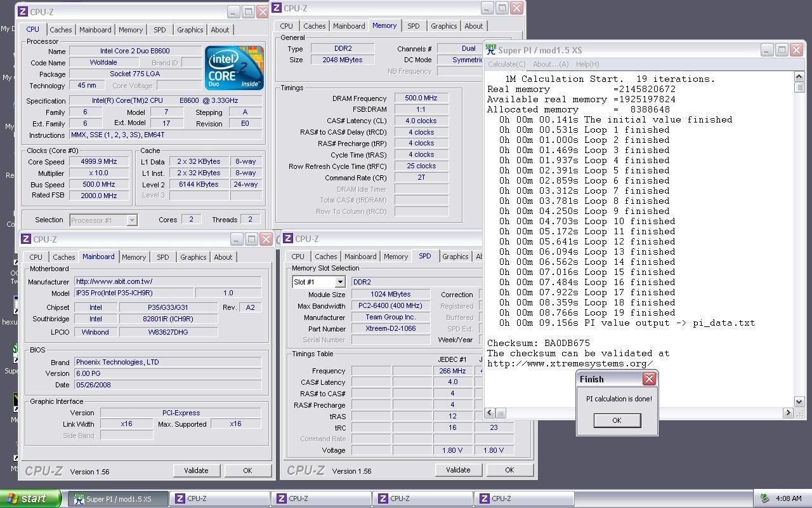Viewport: 812px width, 508px height.
Task: Close the Finish dialog with X
Action: [648, 379]
